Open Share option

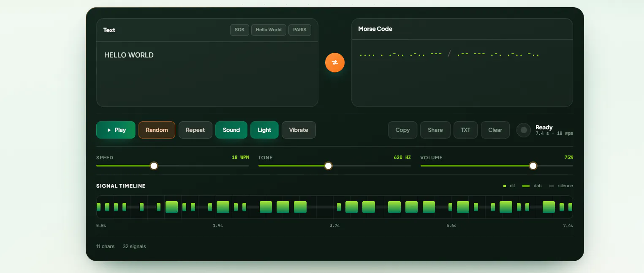(x=435, y=130)
